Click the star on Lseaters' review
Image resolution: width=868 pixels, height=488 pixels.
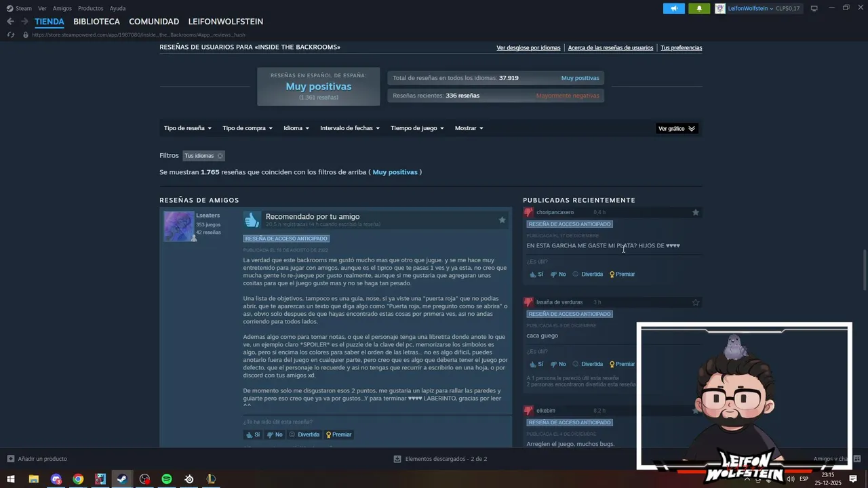point(502,220)
